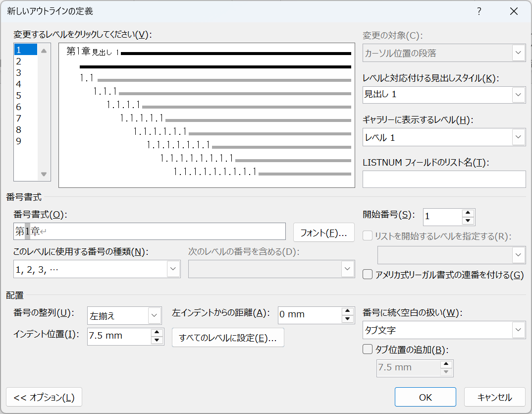Click すべてのレベルに設定 button
This screenshot has width=532, height=414.
[x=228, y=337]
